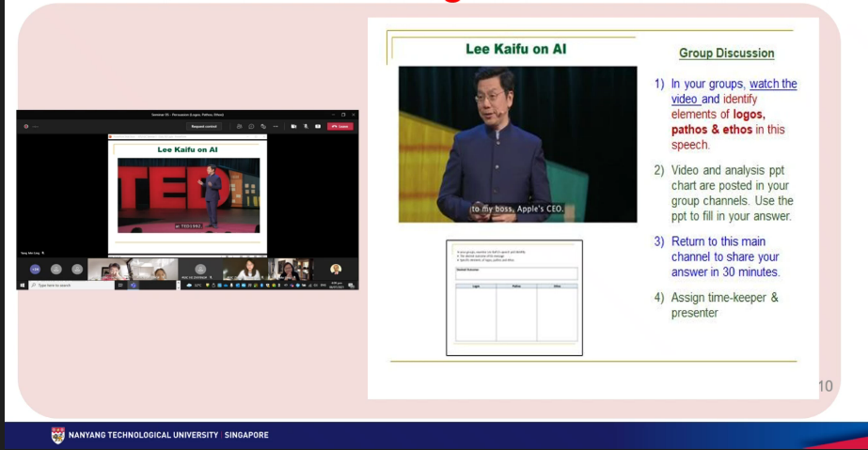Click the reactions icon in Teams toolbar

262,126
